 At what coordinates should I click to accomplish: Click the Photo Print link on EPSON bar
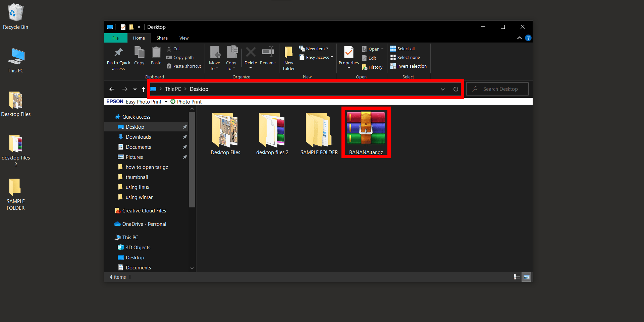point(189,102)
